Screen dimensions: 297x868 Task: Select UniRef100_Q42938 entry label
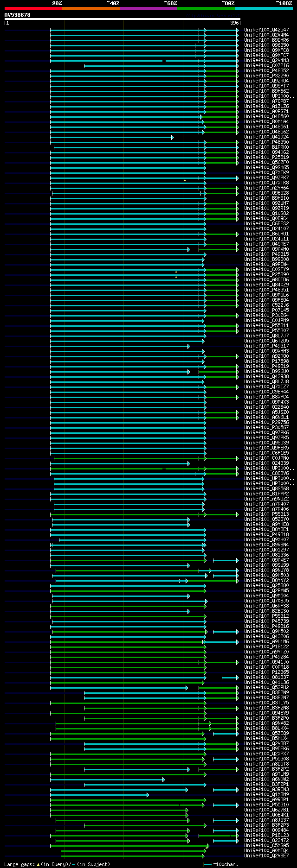tap(266, 376)
